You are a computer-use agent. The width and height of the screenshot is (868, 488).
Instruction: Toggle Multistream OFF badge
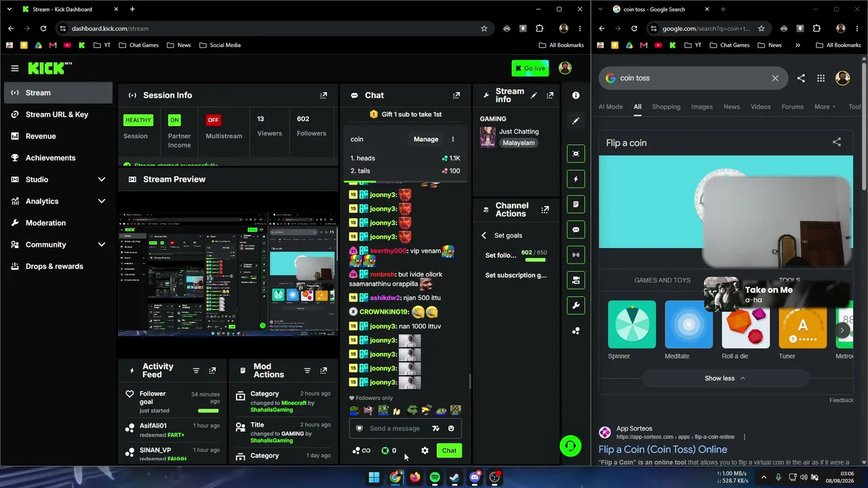[213, 120]
